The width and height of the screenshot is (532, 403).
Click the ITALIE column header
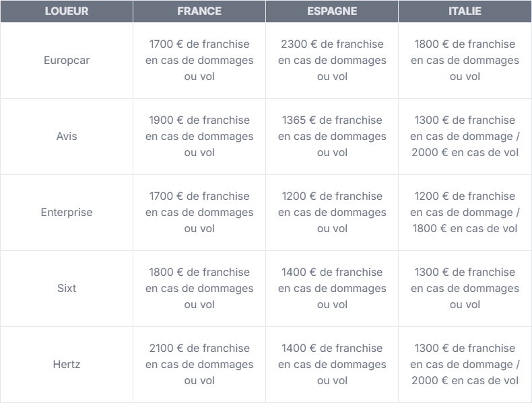coord(465,11)
